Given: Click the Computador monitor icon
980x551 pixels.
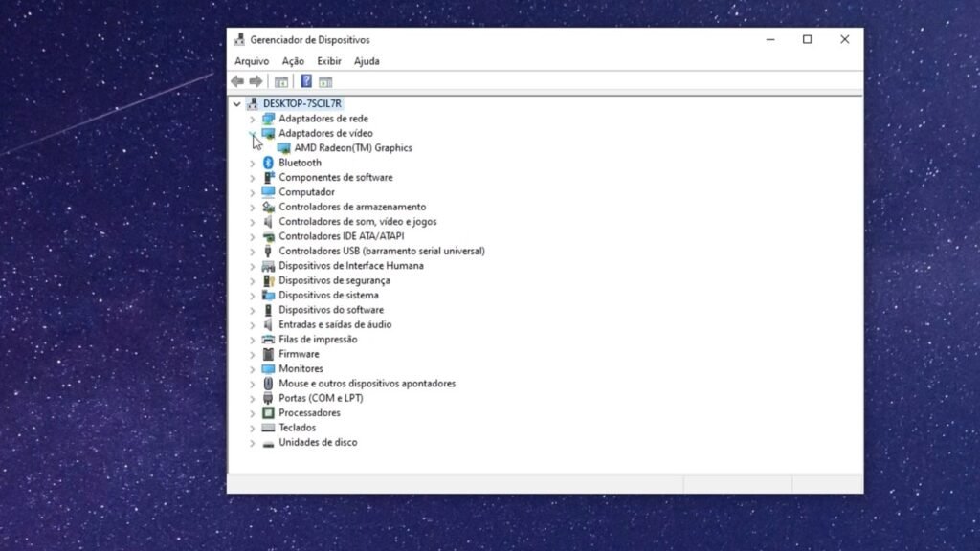Looking at the screenshot, I should pos(268,191).
